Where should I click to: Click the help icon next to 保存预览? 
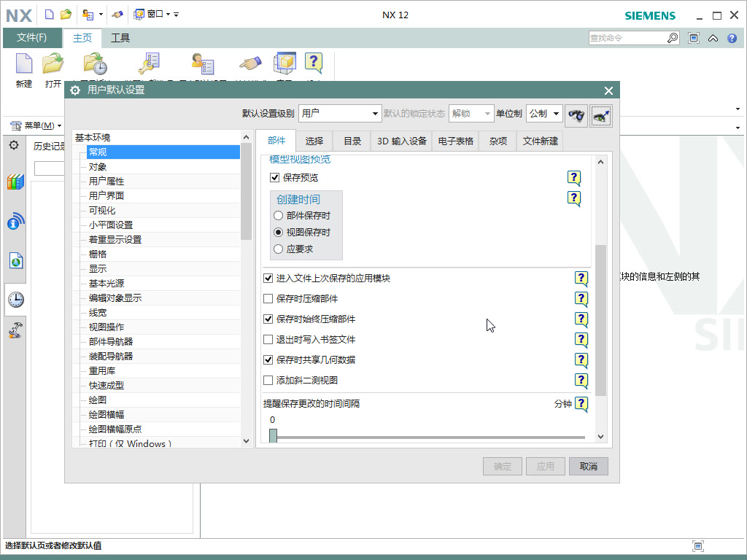(x=574, y=177)
